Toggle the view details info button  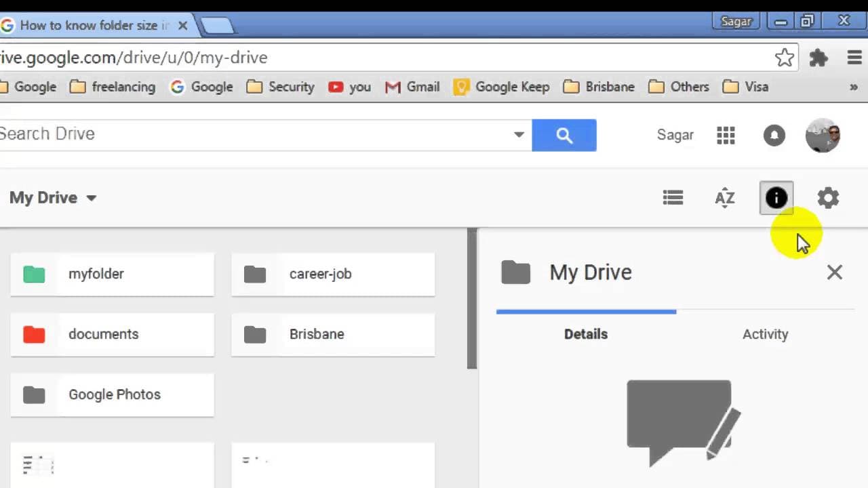(x=776, y=198)
